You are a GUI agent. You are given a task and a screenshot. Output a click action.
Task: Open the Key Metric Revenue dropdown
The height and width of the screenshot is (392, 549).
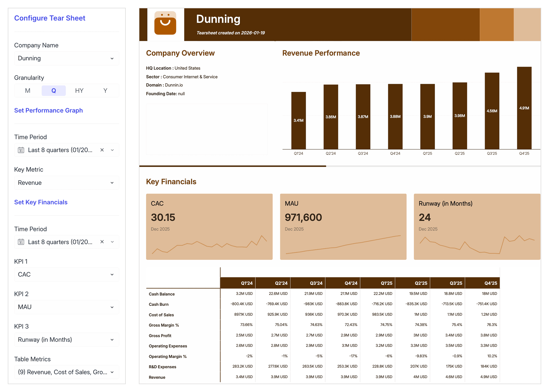(x=67, y=183)
